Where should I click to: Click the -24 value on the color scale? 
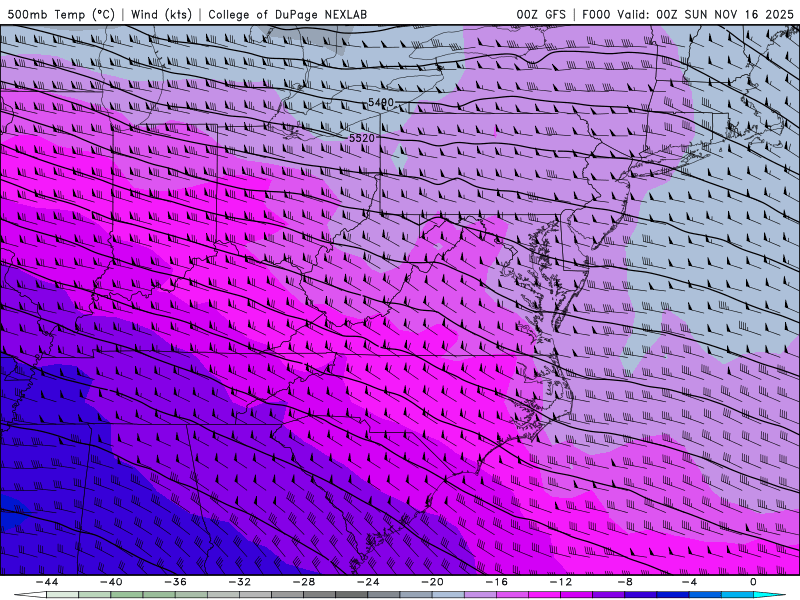pos(368,582)
